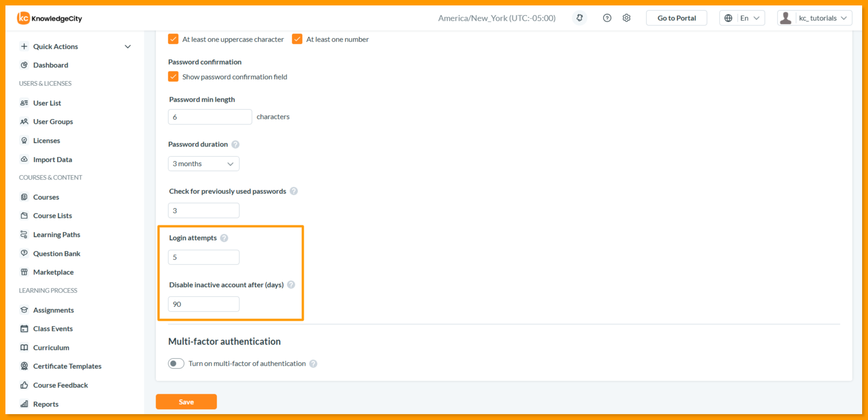Image resolution: width=868 pixels, height=420 pixels.
Task: Click the Question Bank icon
Action: click(24, 253)
